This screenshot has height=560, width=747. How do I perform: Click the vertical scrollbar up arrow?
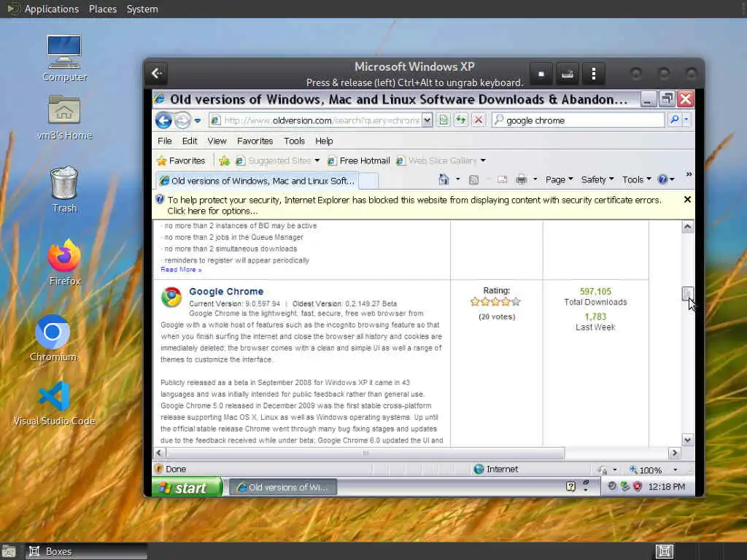point(687,227)
